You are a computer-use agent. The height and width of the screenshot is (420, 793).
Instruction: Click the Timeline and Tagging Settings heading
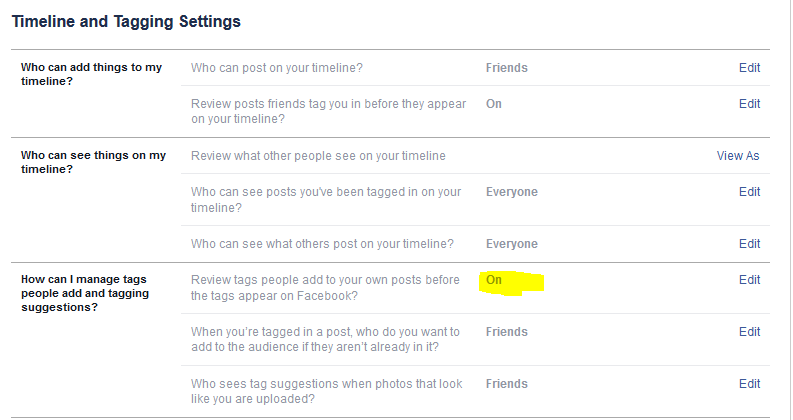126,20
